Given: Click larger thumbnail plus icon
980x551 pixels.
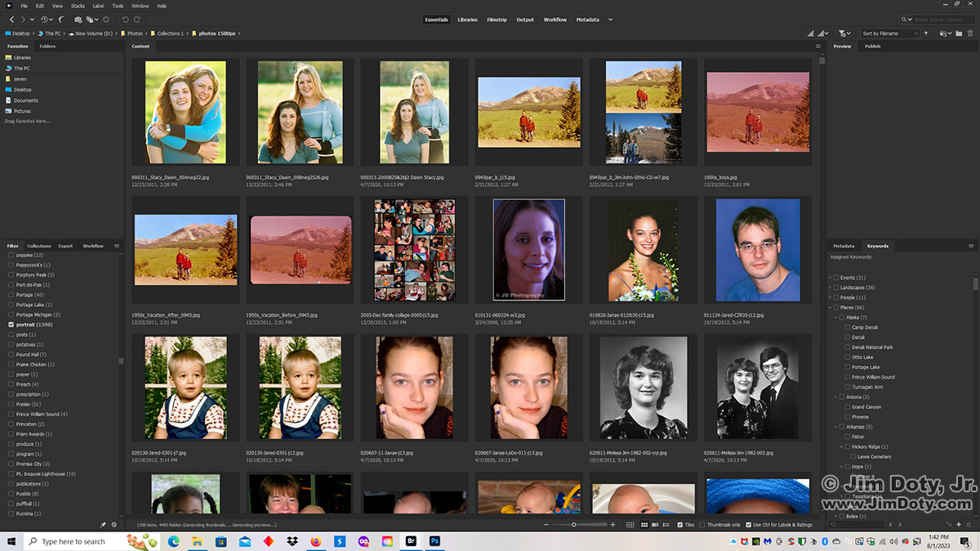Looking at the screenshot, I should pyautogui.click(x=612, y=524).
